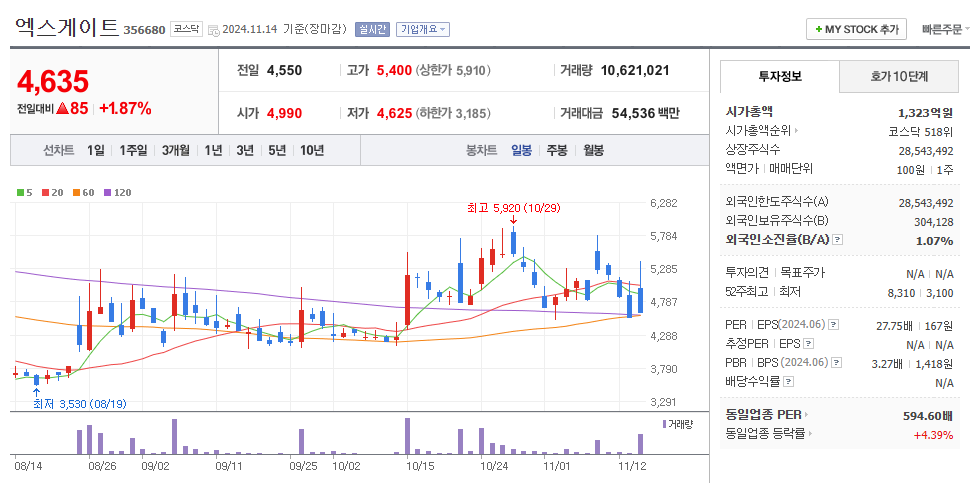Open the 기업개요 dropdown
The image size is (974, 483).
tap(423, 29)
